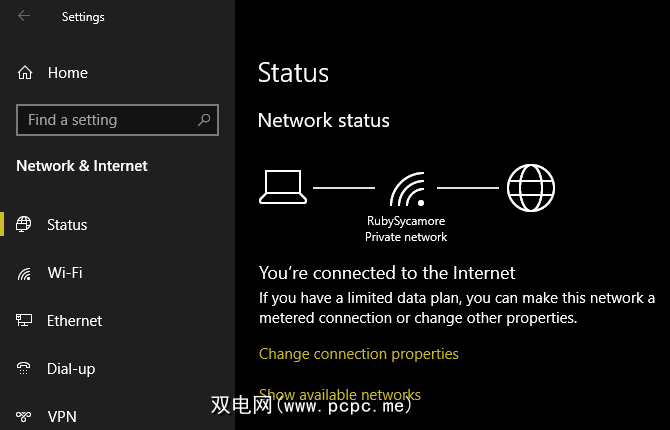Click the Dial-up icon in sidebar
The image size is (670, 430).
(25, 369)
